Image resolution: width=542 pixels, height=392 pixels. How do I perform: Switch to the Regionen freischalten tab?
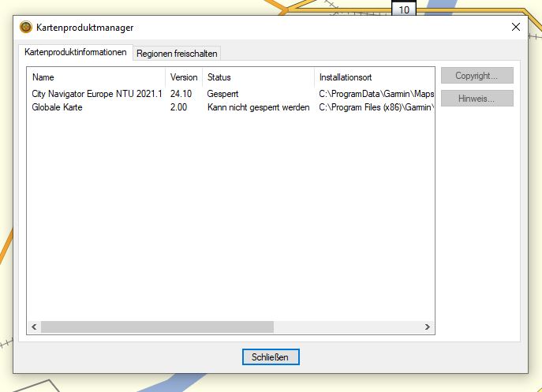point(177,54)
